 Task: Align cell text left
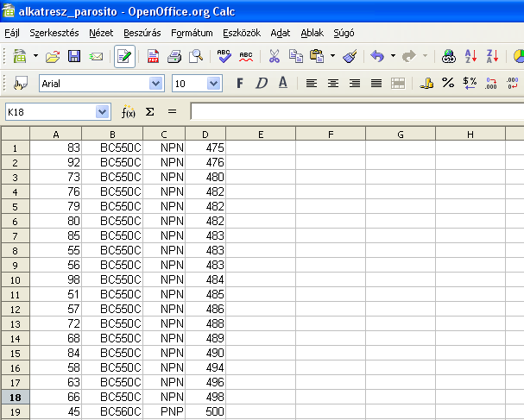tap(312, 83)
